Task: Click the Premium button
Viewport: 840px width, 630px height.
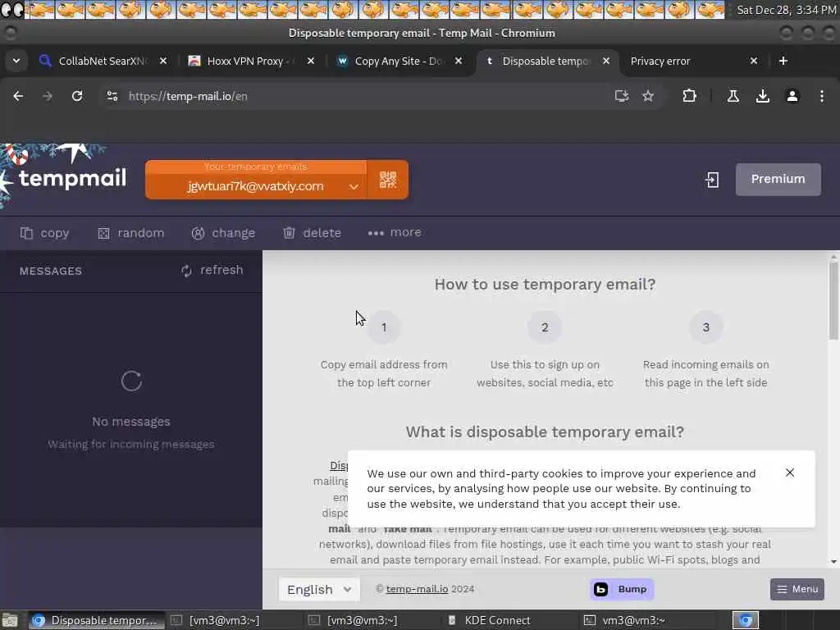Action: (778, 180)
